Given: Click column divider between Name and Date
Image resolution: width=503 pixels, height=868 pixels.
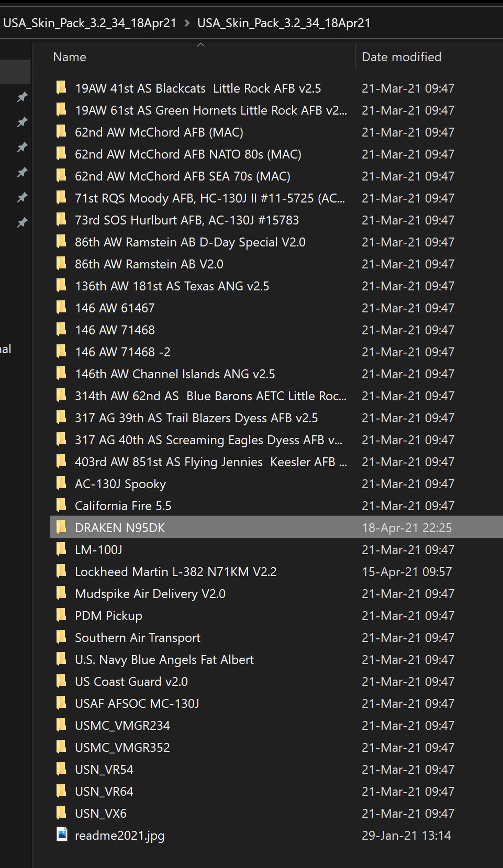Looking at the screenshot, I should click(x=355, y=57).
